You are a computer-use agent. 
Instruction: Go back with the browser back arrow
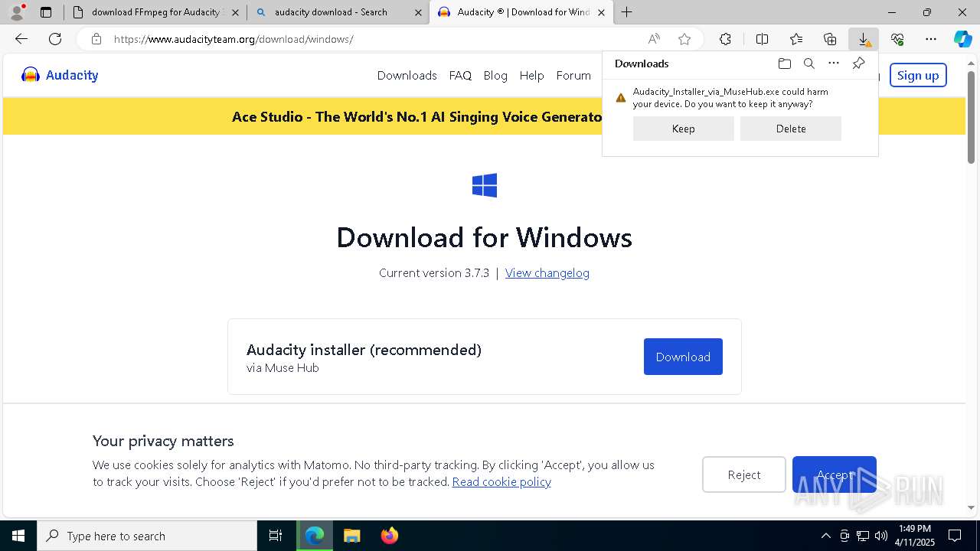[21, 39]
